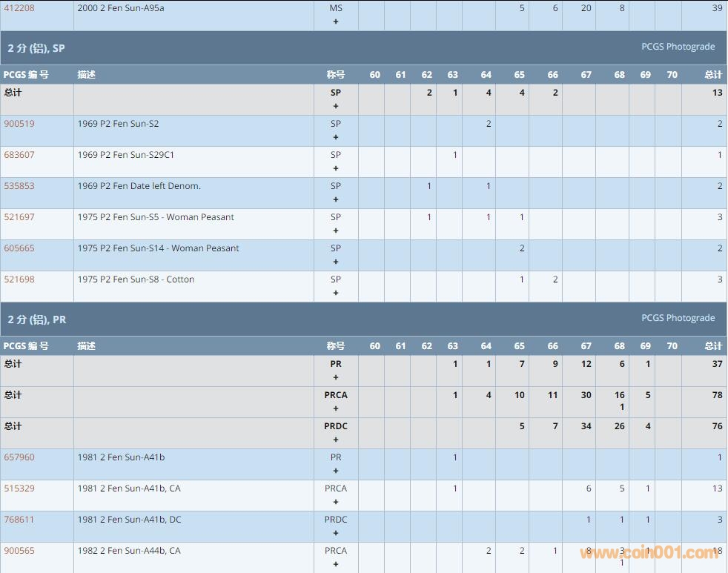Screen dimensions: 728x573
Task: Open PCGS number 683607 link
Action: (19, 155)
